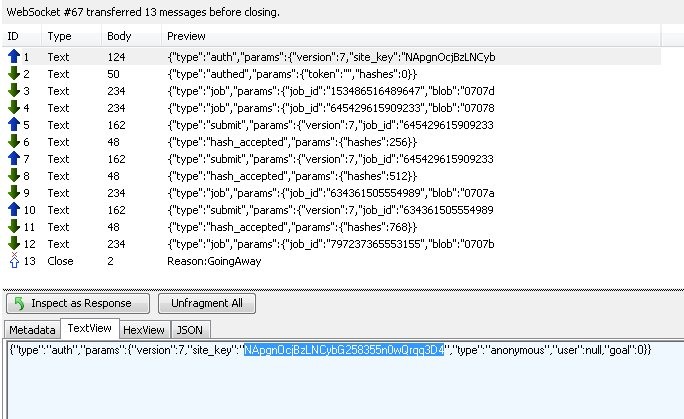This screenshot has height=419, width=684.
Task: Sort by the Body column header
Action: pyautogui.click(x=131, y=36)
